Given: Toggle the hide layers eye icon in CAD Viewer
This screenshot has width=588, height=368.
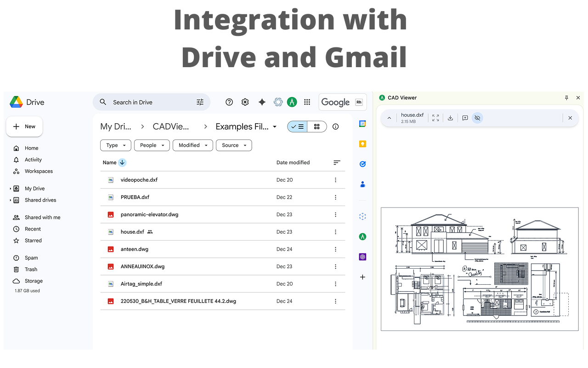Looking at the screenshot, I should click(x=477, y=118).
